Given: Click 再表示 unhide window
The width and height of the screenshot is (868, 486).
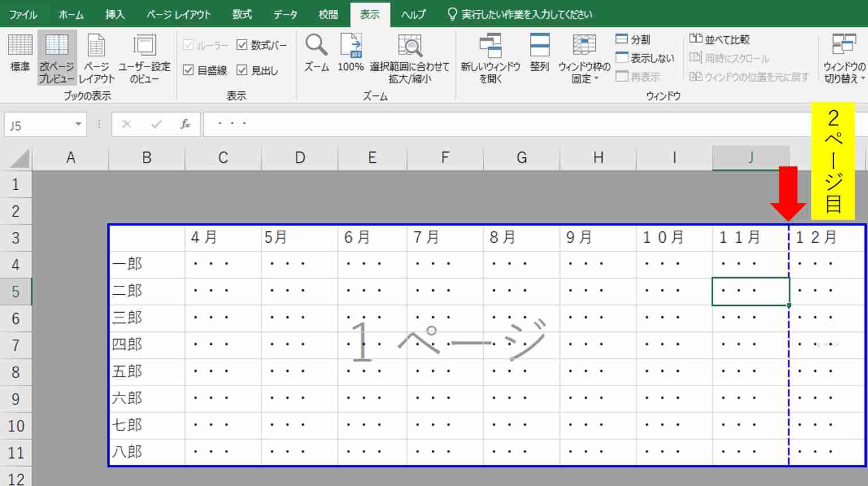Looking at the screenshot, I should [x=638, y=77].
